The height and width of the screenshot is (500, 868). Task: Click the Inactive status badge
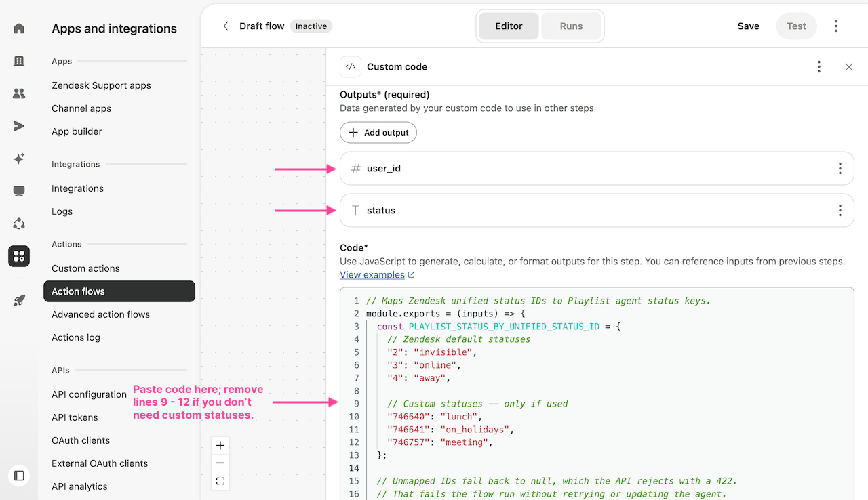coord(311,26)
